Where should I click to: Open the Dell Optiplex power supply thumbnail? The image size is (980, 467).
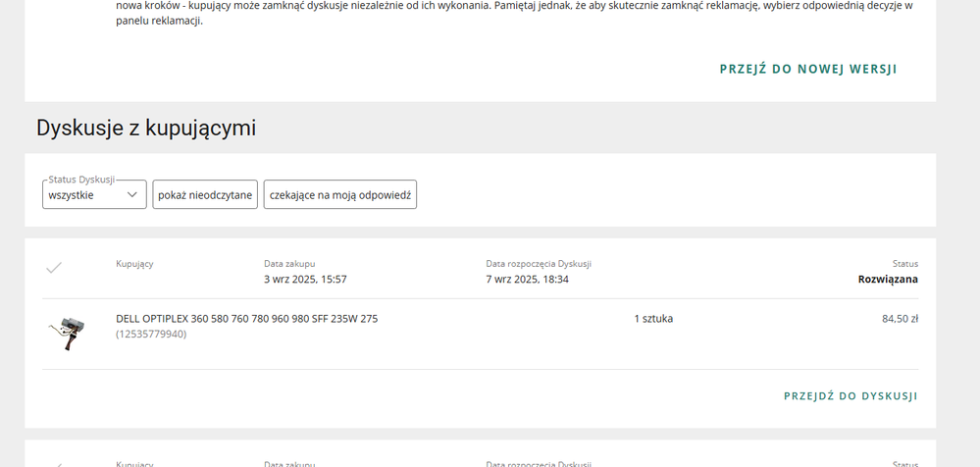point(67,334)
